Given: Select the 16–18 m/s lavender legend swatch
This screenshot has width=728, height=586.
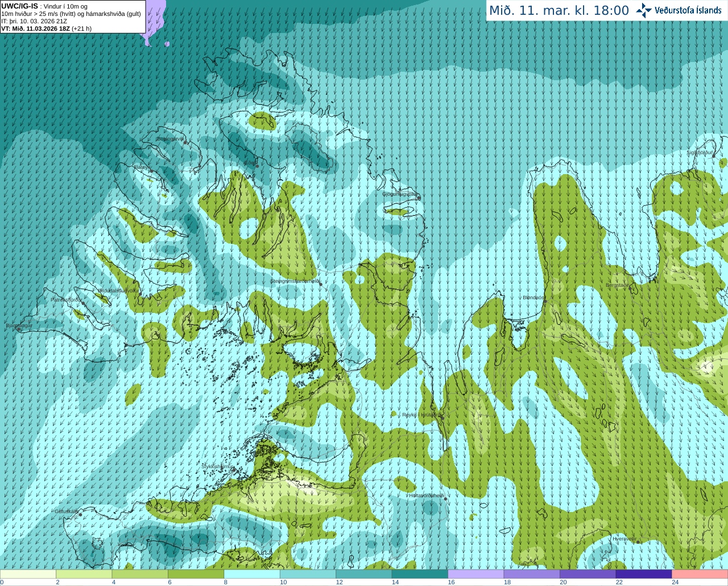Looking at the screenshot, I should click(476, 574).
